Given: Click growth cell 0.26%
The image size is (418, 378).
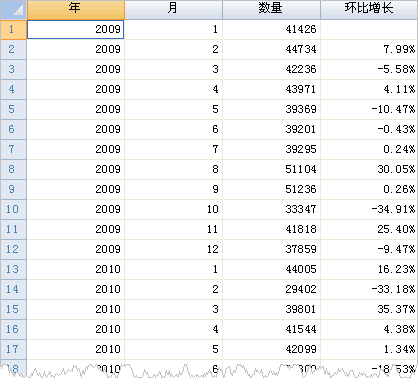Looking at the screenshot, I should [x=369, y=190].
